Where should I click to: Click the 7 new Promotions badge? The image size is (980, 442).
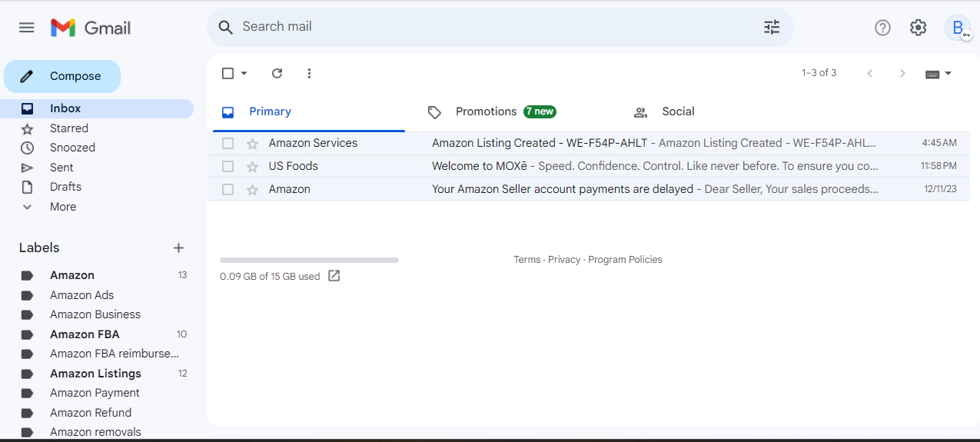coord(540,111)
